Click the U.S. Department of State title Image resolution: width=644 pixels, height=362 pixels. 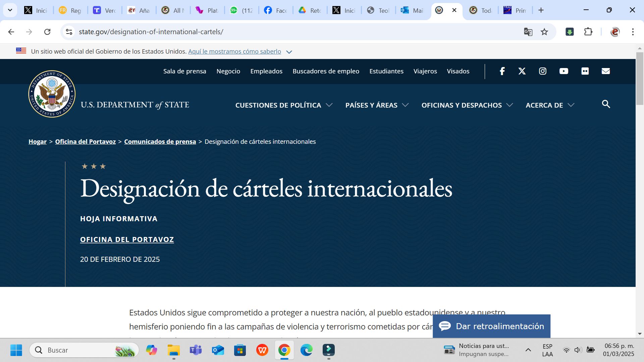(135, 105)
